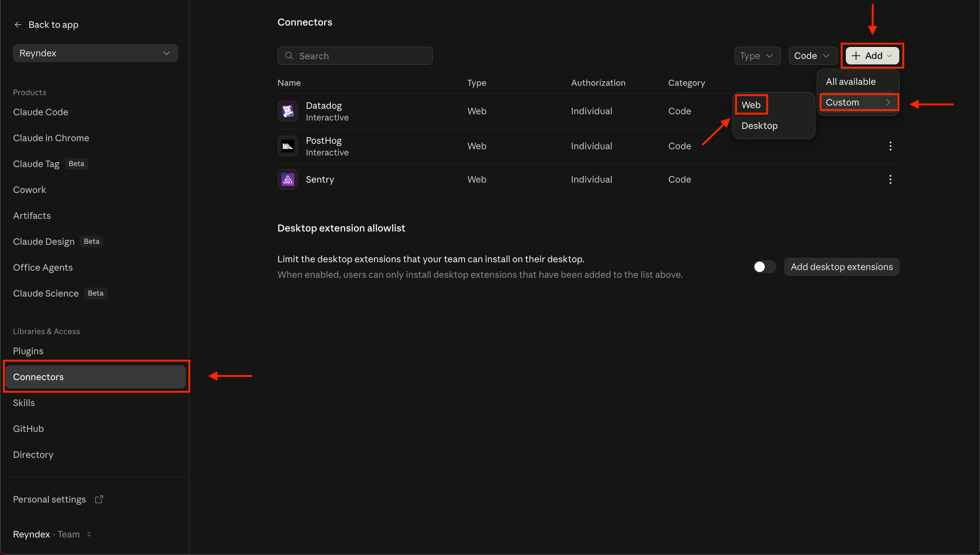The width and height of the screenshot is (980, 555).
Task: Click the PostHog connector logo
Action: point(288,146)
